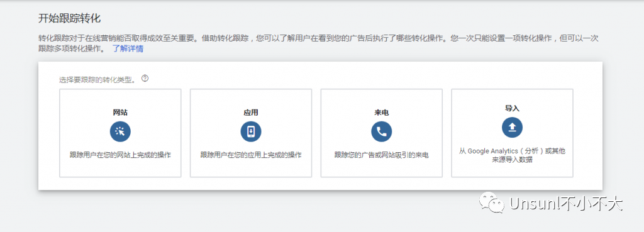Select the 来电 card title
644x232 pixels.
(x=382, y=112)
